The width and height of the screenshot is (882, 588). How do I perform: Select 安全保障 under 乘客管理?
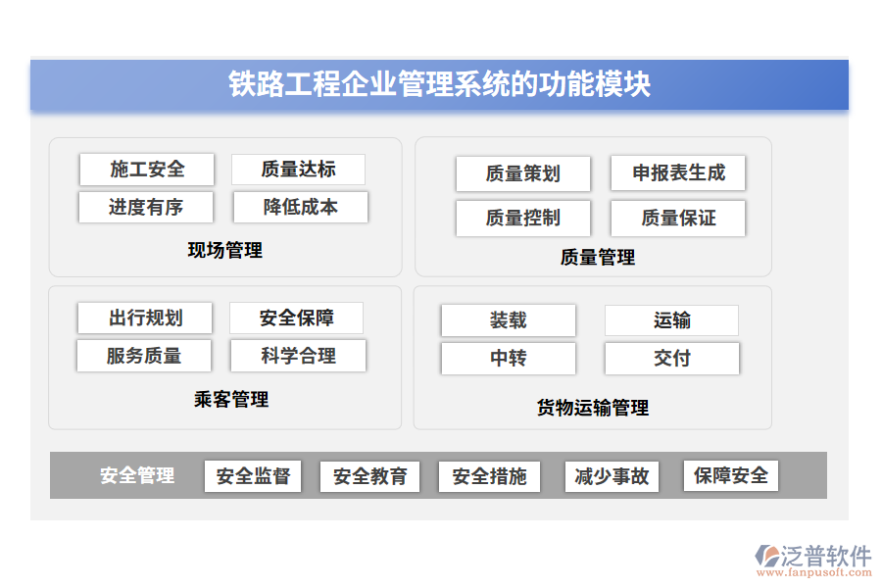299,317
